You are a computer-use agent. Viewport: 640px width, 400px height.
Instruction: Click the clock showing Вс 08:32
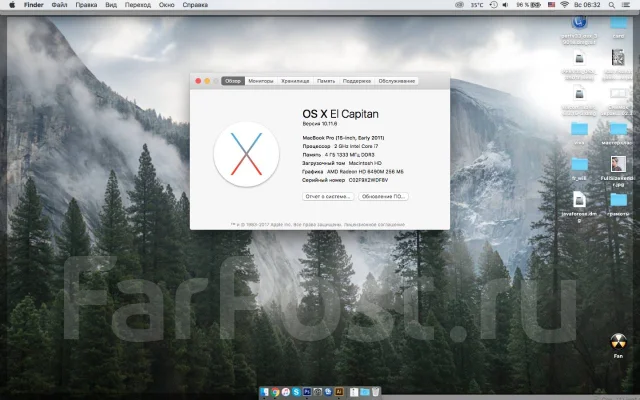click(x=587, y=5)
